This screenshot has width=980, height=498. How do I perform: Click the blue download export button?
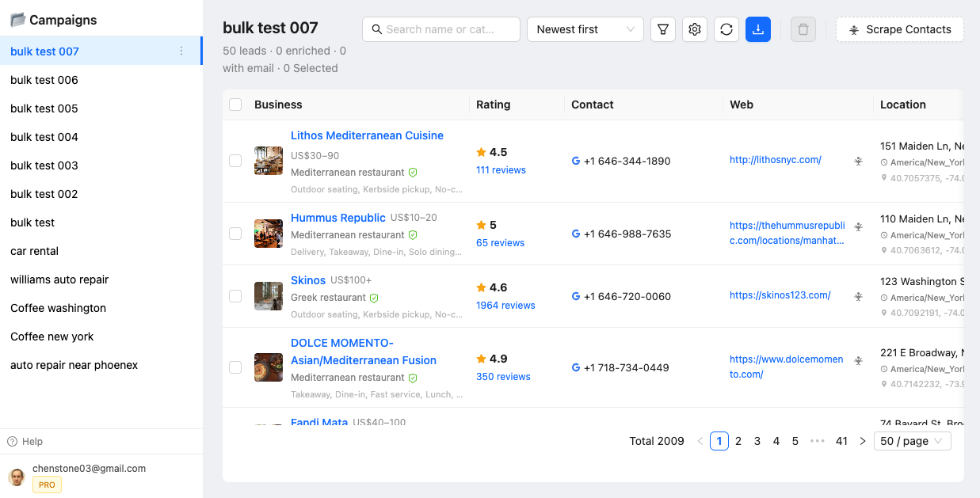click(x=758, y=29)
